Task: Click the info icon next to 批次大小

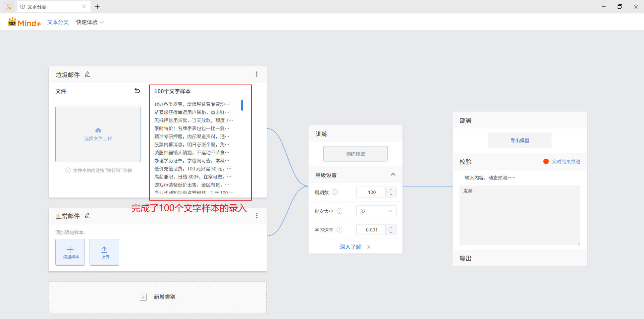Action: [339, 211]
